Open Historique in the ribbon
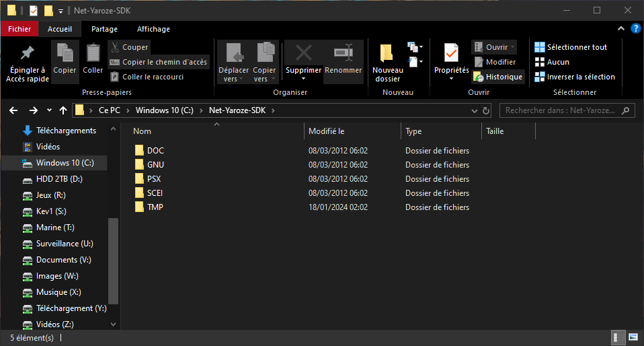 [498, 77]
